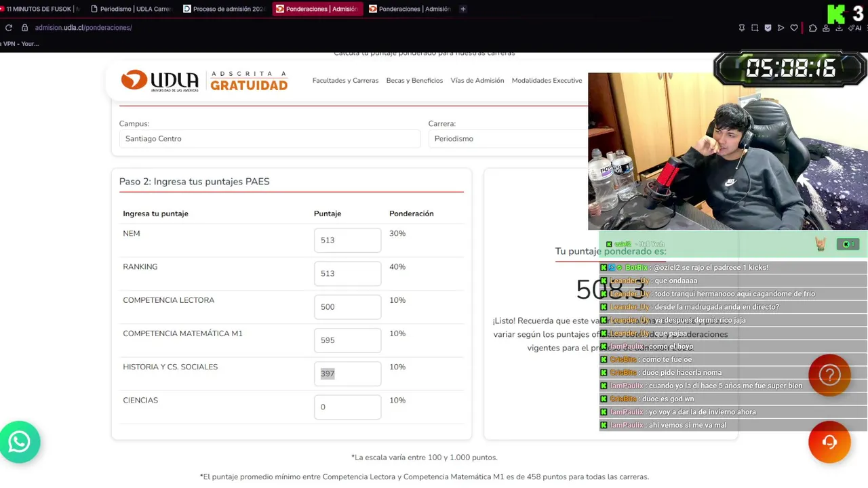This screenshot has width=868, height=488.
Task: Click the RANKING 40% weighting value
Action: tap(397, 266)
